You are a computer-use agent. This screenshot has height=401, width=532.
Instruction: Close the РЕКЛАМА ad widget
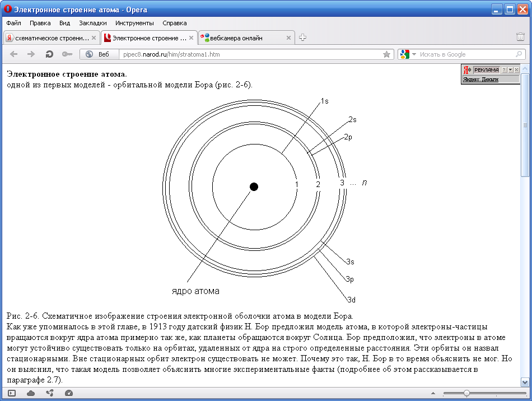point(516,70)
